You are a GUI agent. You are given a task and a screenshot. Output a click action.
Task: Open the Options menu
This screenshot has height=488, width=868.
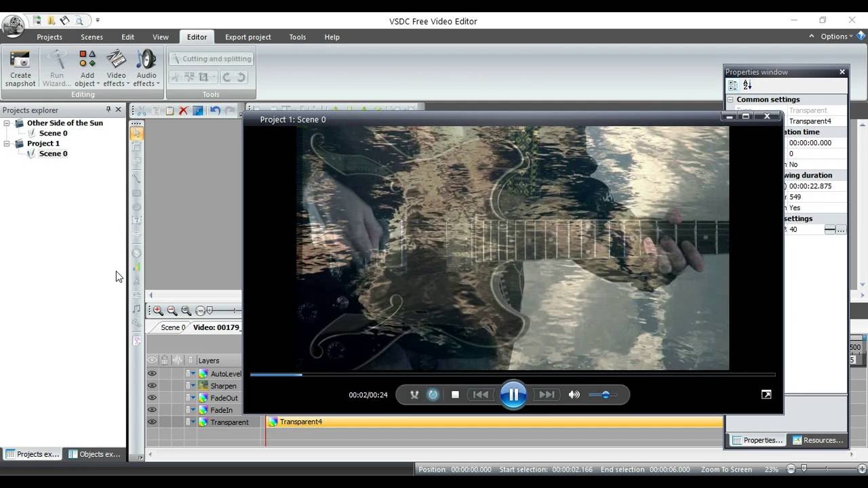(x=835, y=37)
